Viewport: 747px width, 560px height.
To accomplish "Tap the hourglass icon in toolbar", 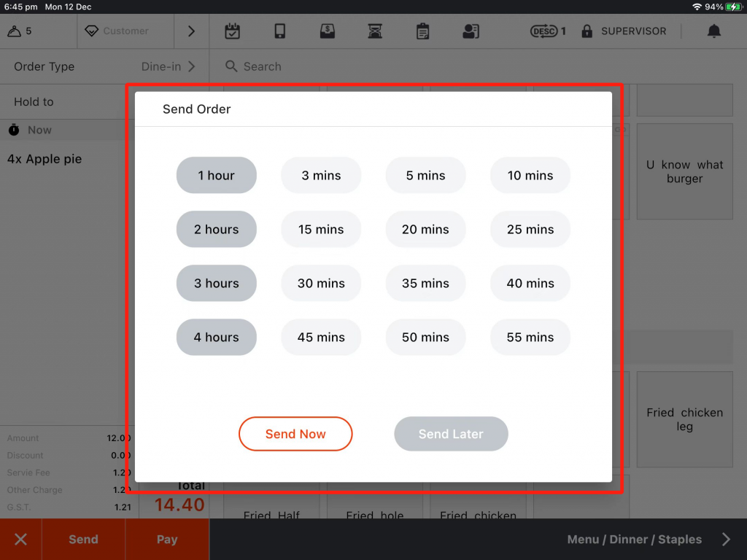I will (375, 31).
